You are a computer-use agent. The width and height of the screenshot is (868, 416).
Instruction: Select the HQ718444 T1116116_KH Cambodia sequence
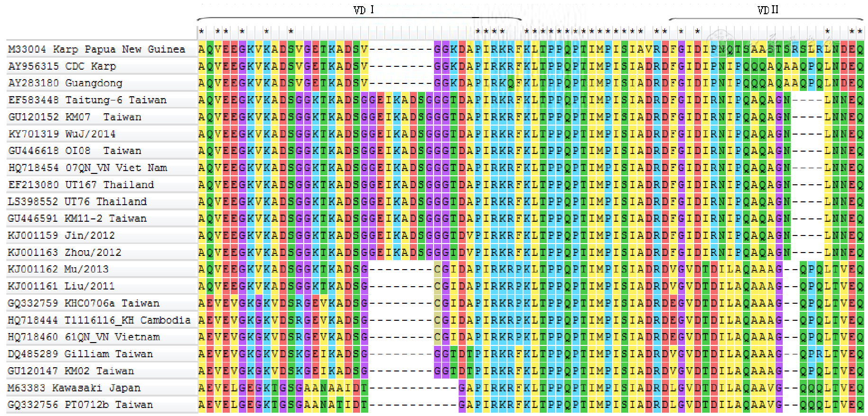point(99,320)
